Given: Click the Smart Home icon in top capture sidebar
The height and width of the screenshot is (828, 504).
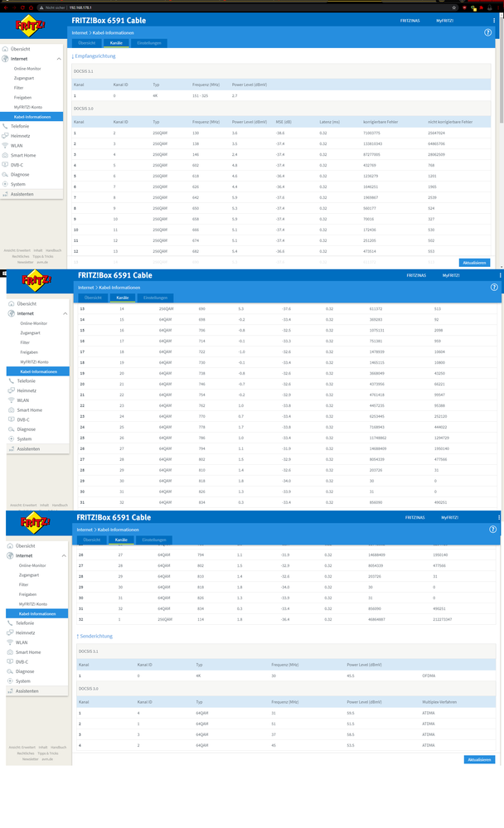Looking at the screenshot, I should click(x=5, y=155).
